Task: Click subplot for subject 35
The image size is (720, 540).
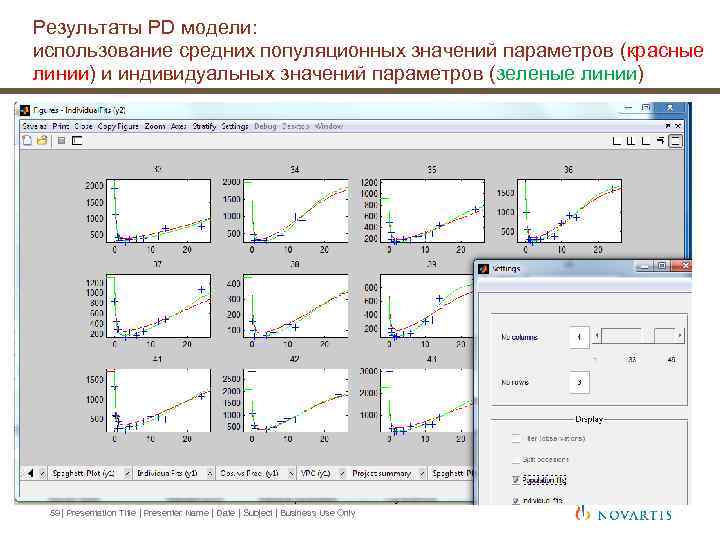Action: point(432,211)
